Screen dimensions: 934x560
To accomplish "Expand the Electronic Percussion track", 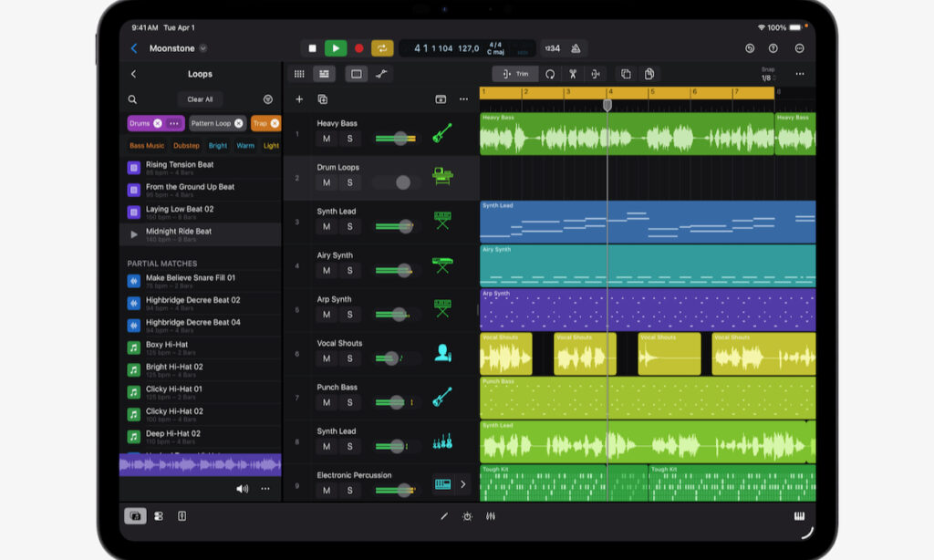I will coord(463,484).
